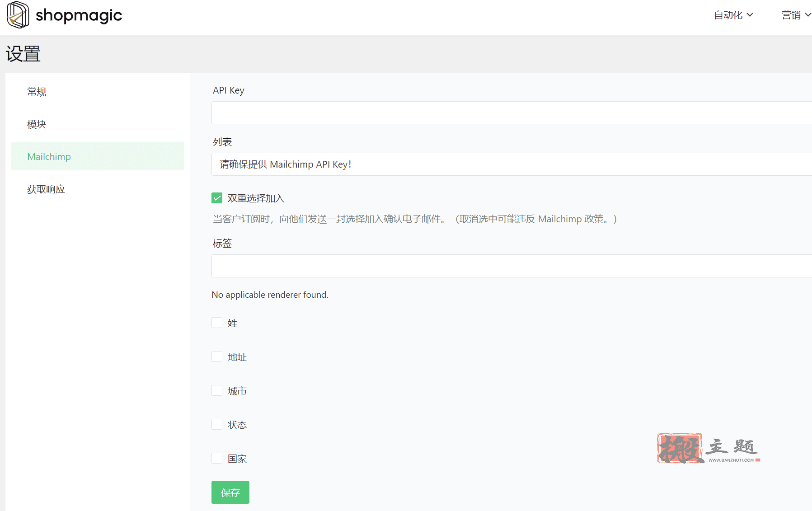Check the 城市 checkbox
This screenshot has height=511, width=812.
[217, 390]
